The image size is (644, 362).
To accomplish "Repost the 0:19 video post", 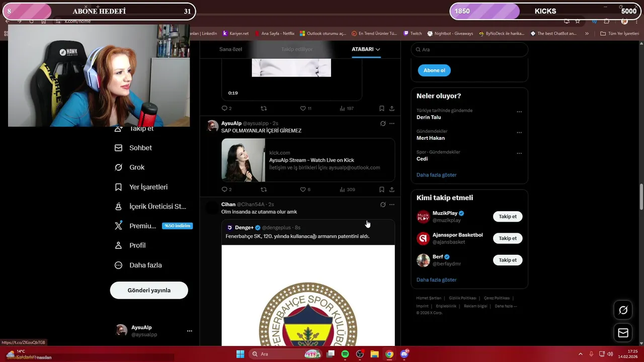I will click(264, 108).
